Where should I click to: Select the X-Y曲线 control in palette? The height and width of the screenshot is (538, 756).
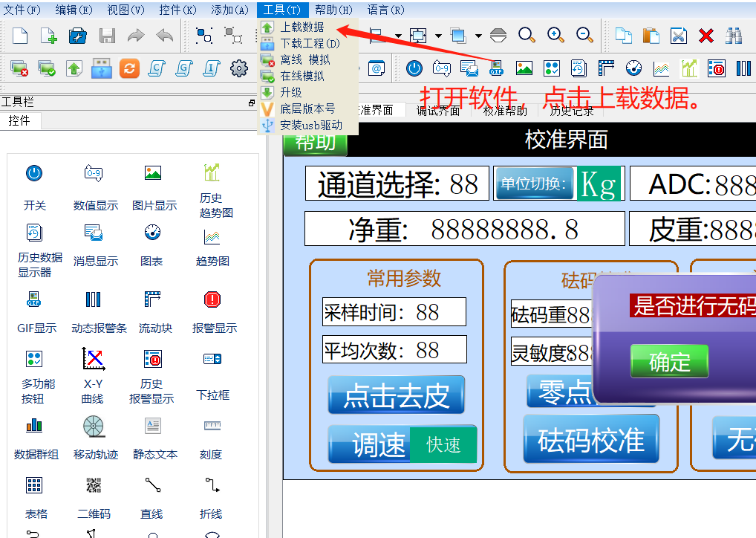click(x=93, y=376)
